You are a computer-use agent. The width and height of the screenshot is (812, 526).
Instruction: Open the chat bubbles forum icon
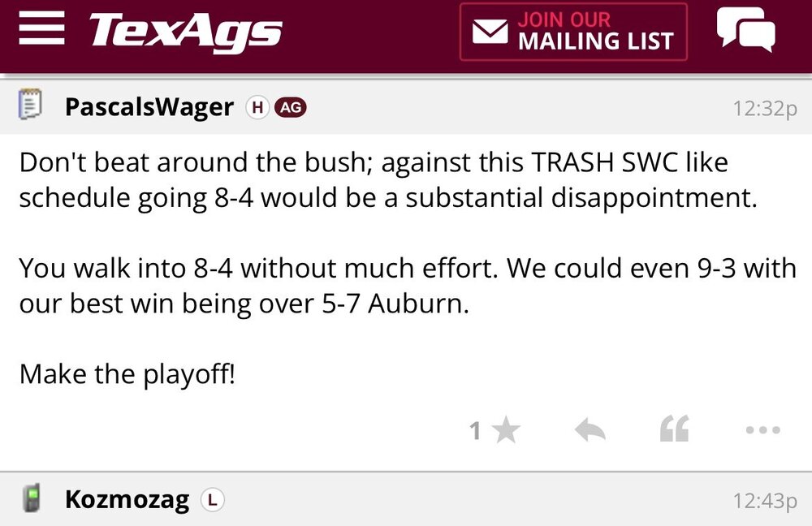coord(745,30)
